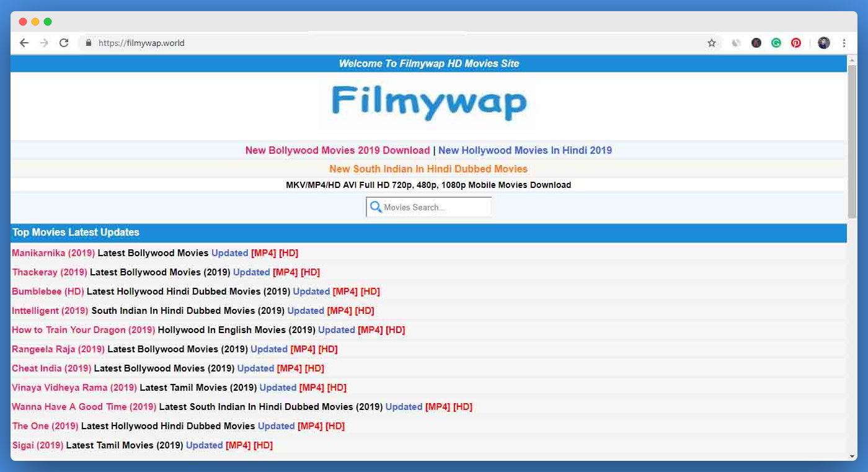Click the scrollbar down arrow
Viewport: 868px width, 472px height.
pyautogui.click(x=852, y=456)
